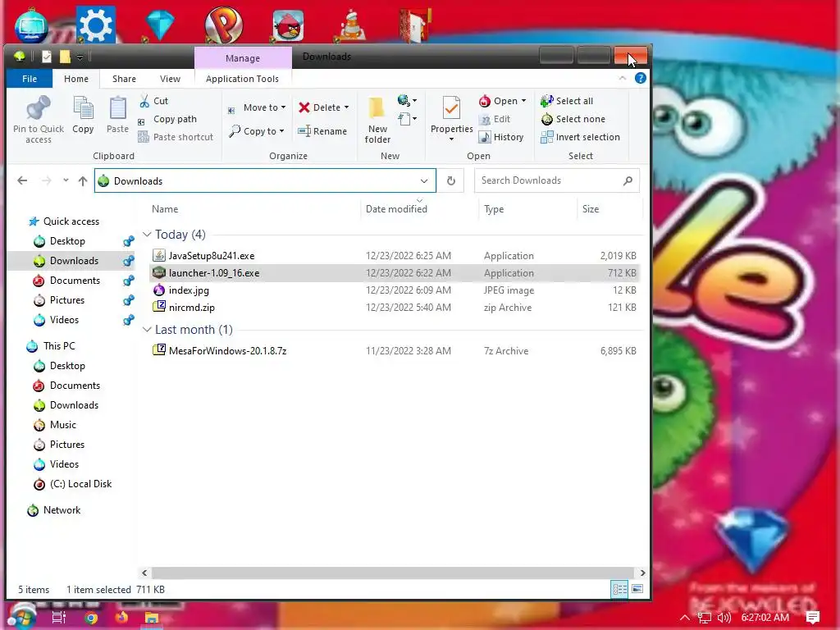Click the Copy icon in Clipboard group
Viewport: 840px width, 630px height.
pos(83,108)
